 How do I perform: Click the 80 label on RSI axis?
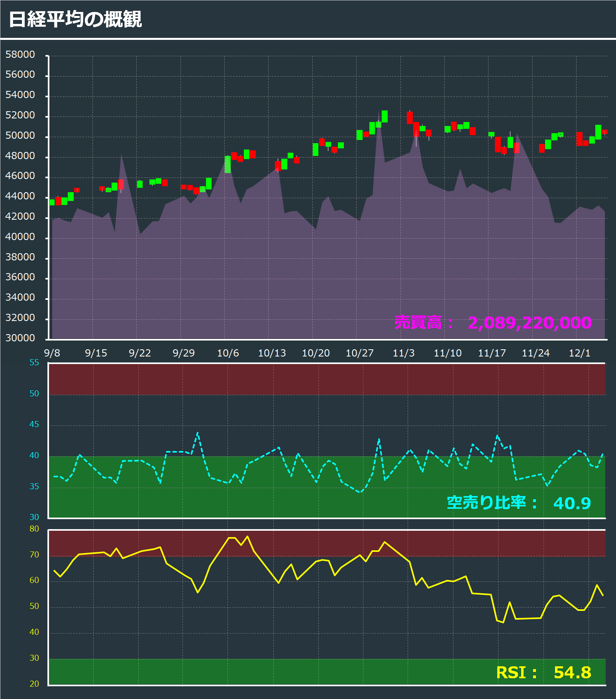34,529
